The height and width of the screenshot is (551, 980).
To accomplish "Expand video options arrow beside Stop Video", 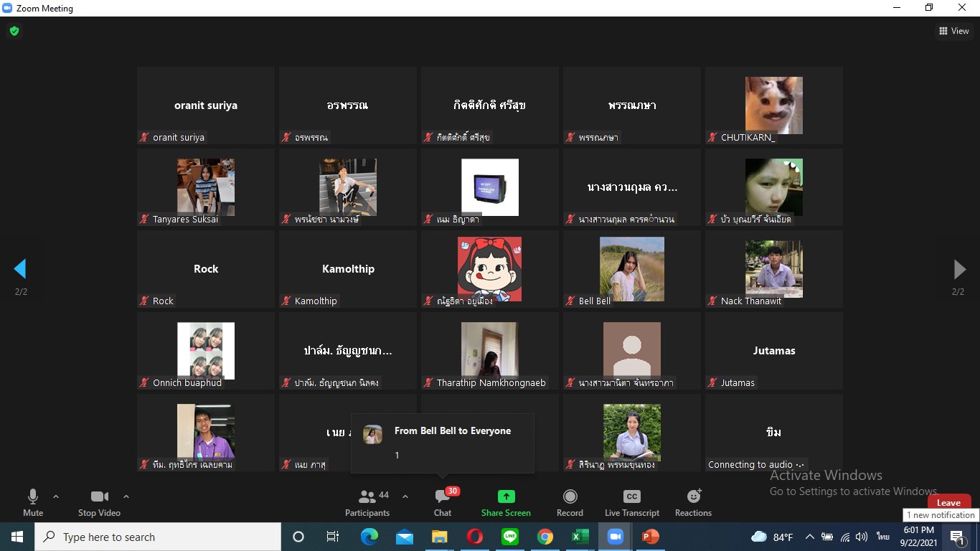I will [126, 496].
